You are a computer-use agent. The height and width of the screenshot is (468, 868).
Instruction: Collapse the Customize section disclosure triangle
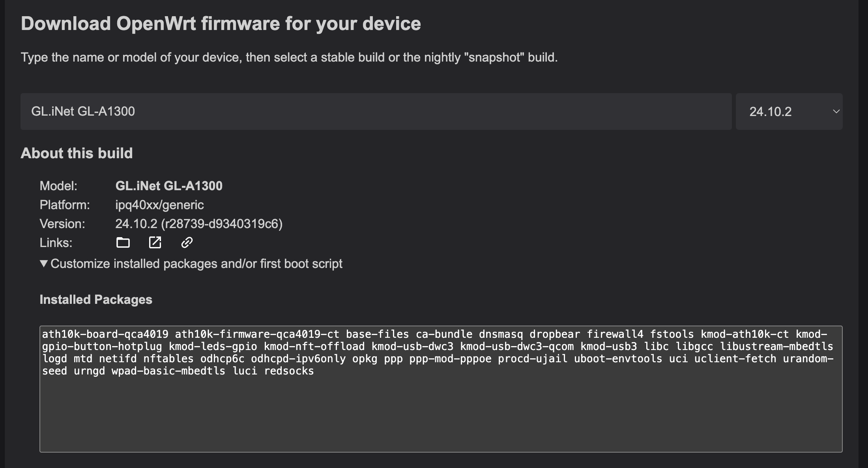44,264
